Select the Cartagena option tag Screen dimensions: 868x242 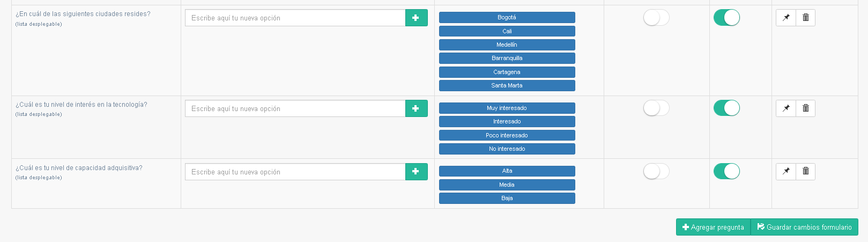point(507,72)
